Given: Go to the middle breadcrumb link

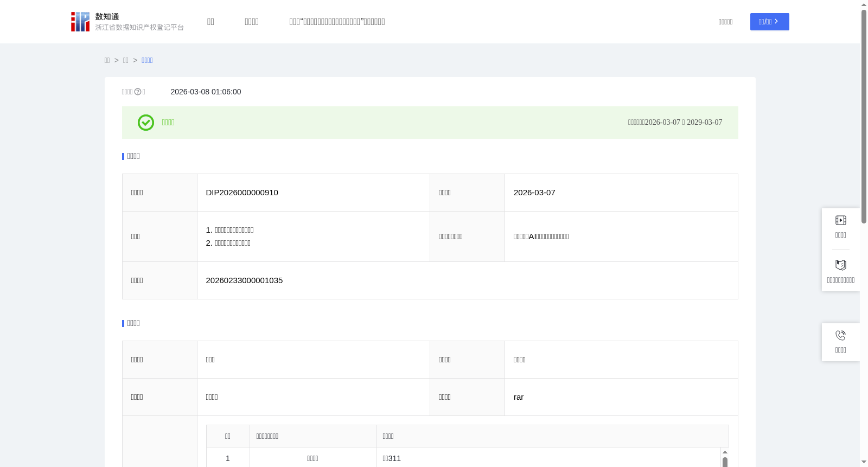Looking at the screenshot, I should coord(125,60).
